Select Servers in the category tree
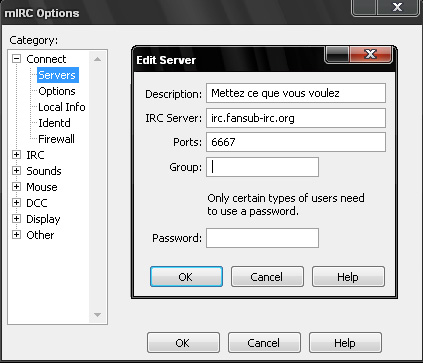The height and width of the screenshot is (363, 423). point(57,75)
